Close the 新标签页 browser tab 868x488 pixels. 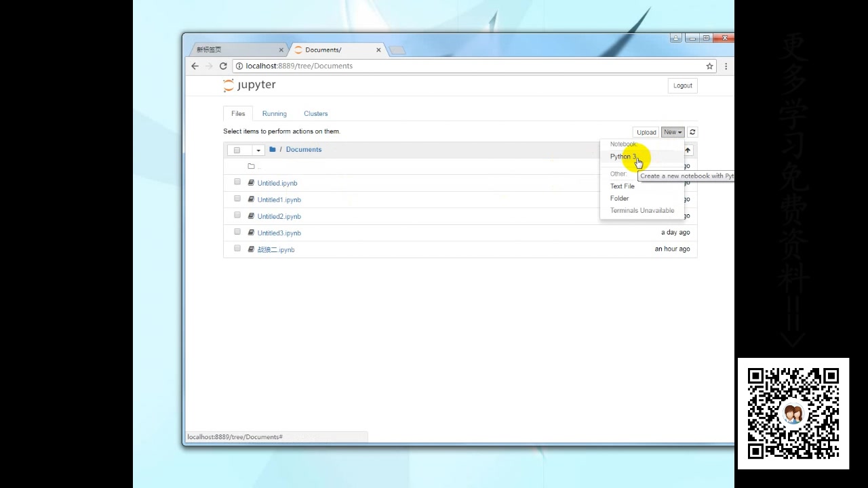coord(281,49)
